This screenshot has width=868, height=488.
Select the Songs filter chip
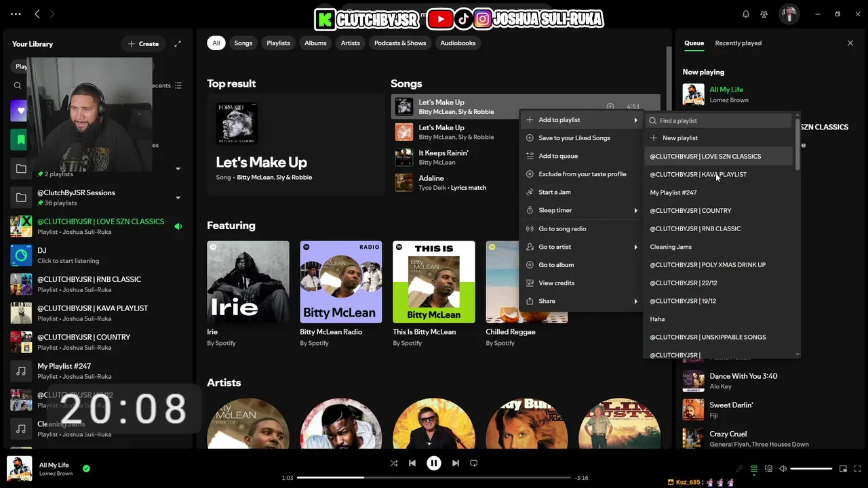pos(243,43)
